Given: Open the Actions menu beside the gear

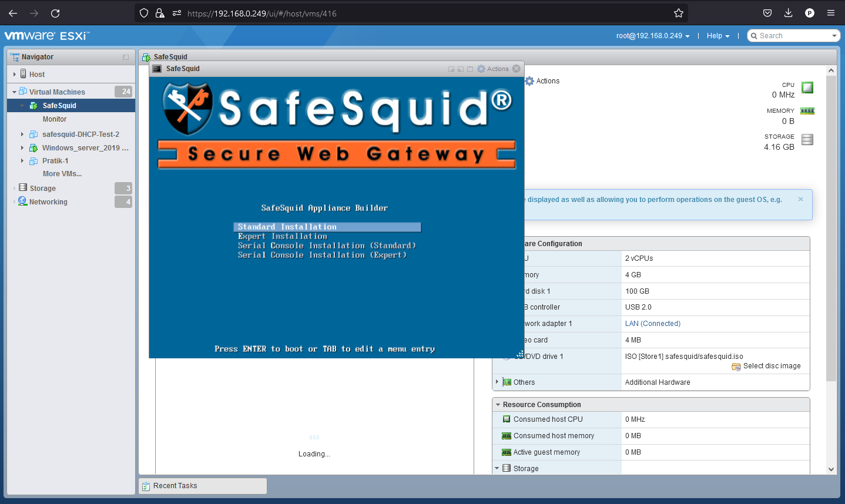Looking at the screenshot, I should tap(498, 68).
